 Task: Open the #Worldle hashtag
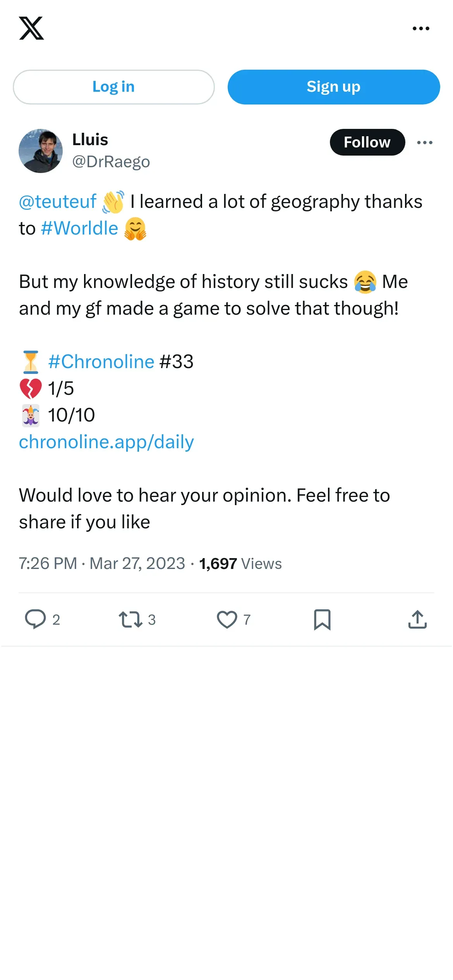coord(79,228)
